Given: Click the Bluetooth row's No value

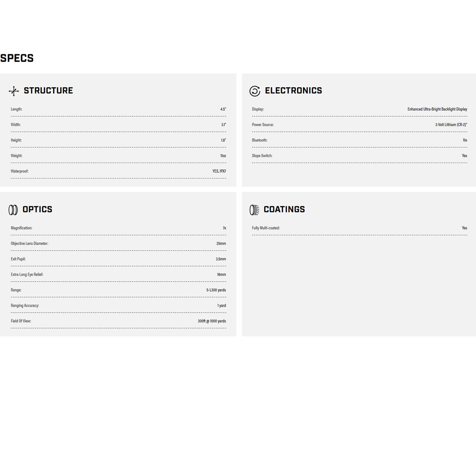Looking at the screenshot, I should pos(465,140).
